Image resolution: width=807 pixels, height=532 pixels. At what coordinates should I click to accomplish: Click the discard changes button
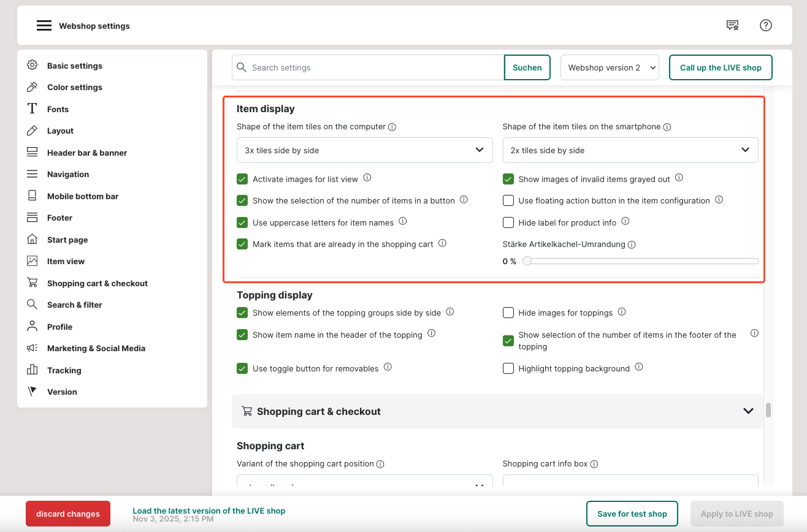point(68,514)
